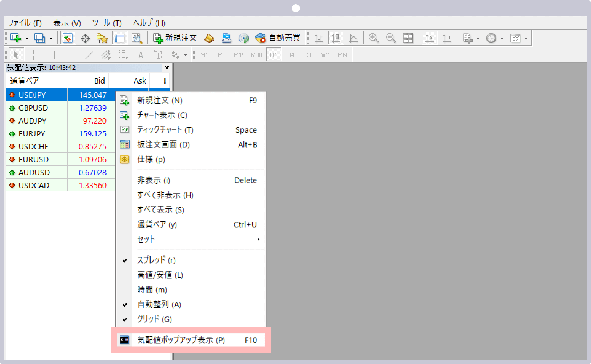The width and height of the screenshot is (591, 364).
Task: Open the Navigator star-folder icon
Action: [102, 38]
